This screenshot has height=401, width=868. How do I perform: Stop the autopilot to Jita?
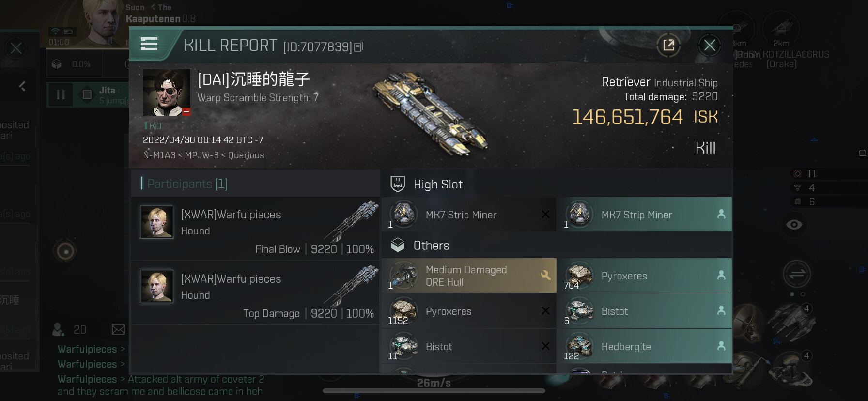click(x=87, y=94)
